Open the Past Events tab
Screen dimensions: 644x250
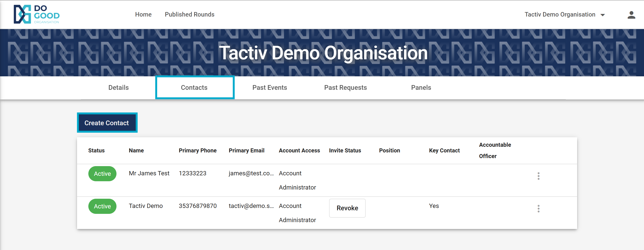pyautogui.click(x=270, y=87)
